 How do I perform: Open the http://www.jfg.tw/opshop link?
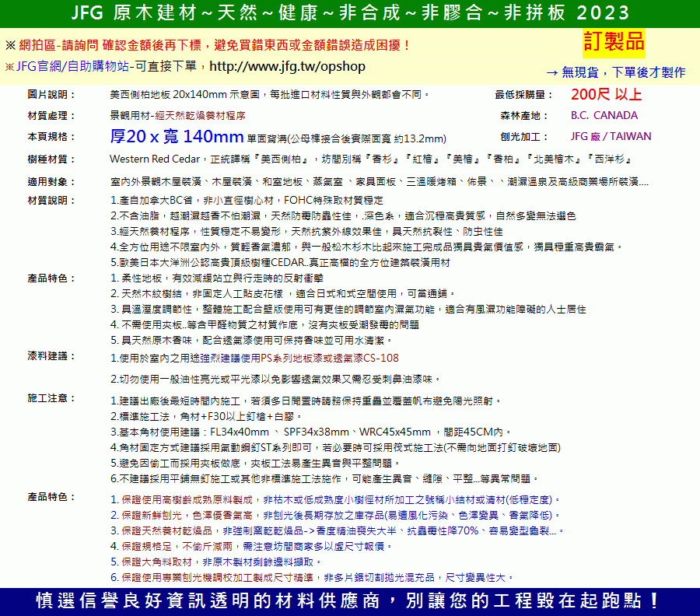287,67
